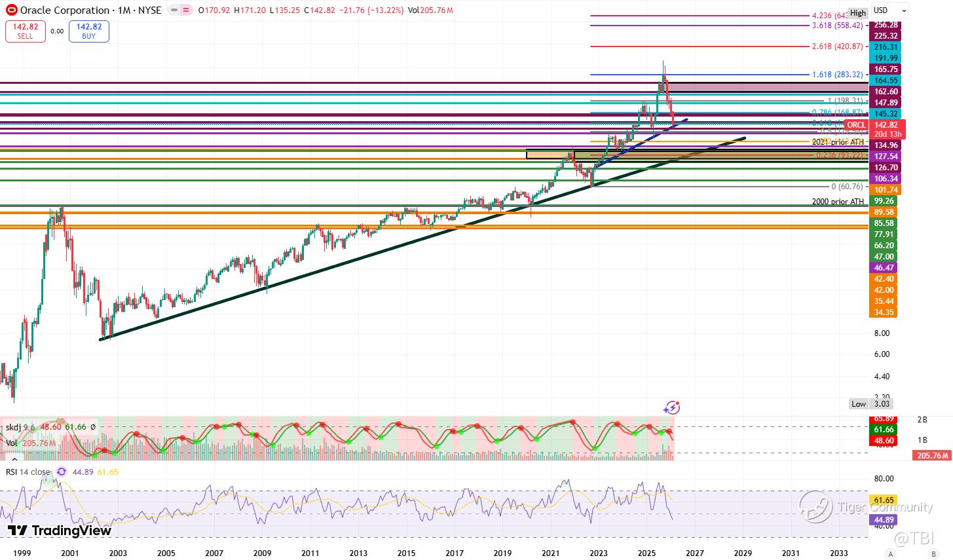
Task: Click the Low 3.03 price marker label
Action: point(871,404)
